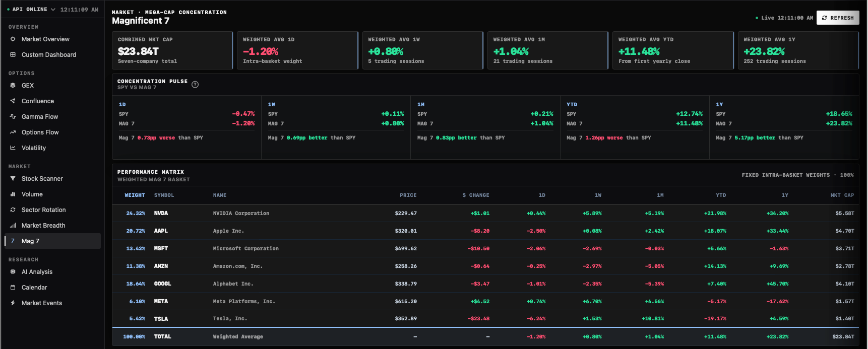Click the Custom Dashboard grid icon
The image size is (868, 349).
[13, 55]
